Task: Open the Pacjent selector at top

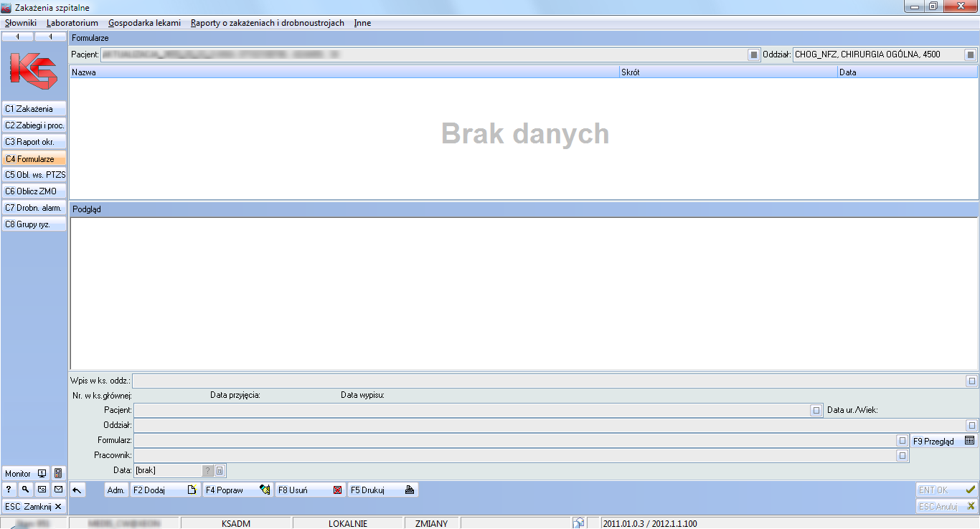Action: pos(753,54)
